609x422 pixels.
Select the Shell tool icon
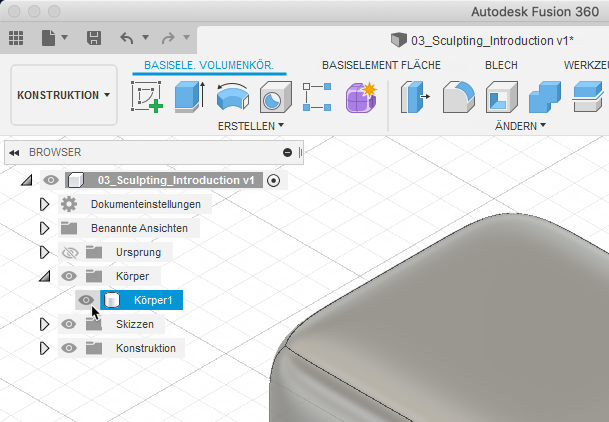502,97
